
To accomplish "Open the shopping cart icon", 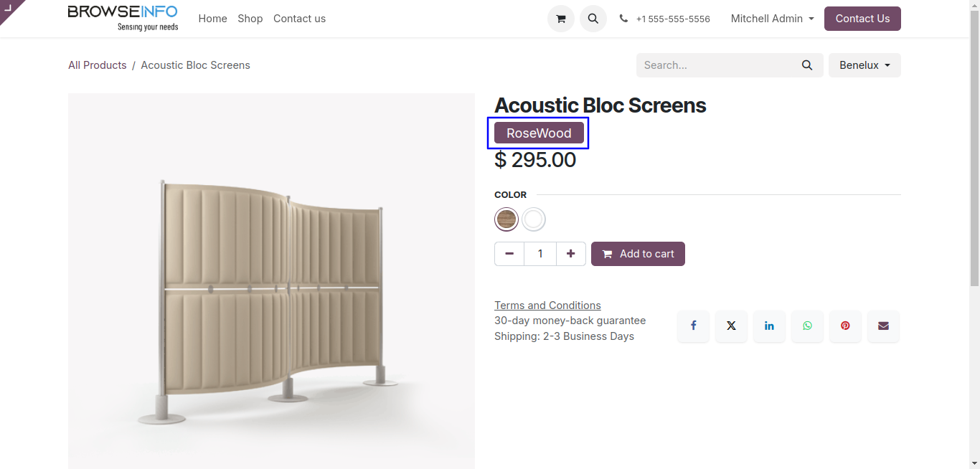I will 560,19.
